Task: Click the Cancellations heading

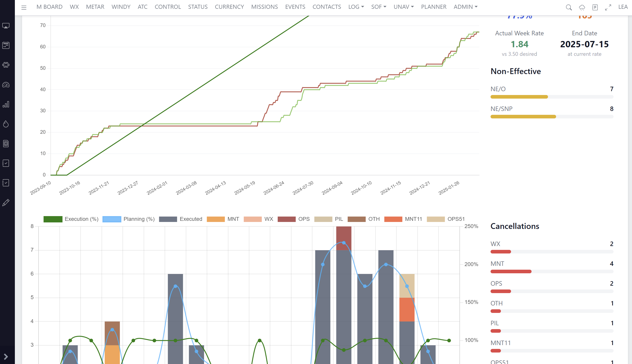Action: click(x=515, y=226)
